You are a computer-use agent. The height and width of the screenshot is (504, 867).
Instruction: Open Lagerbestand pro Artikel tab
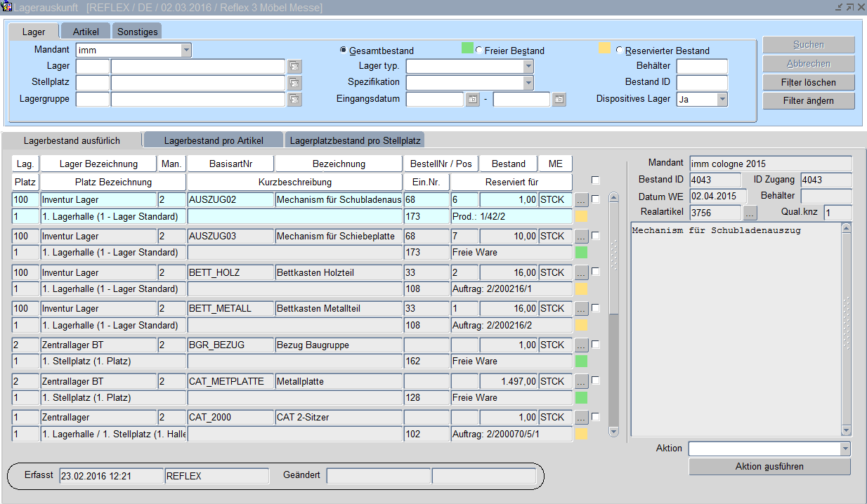tap(214, 140)
